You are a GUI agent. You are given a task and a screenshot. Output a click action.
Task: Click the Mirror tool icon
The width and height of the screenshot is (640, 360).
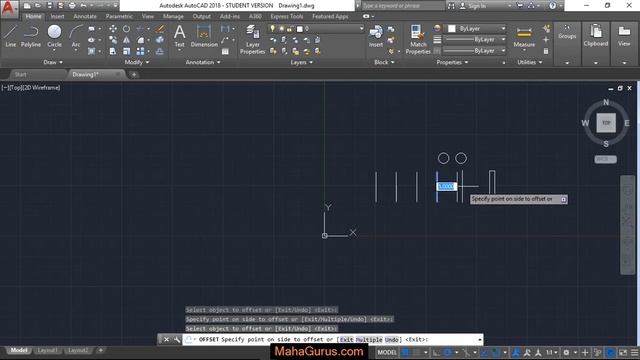coord(127,40)
